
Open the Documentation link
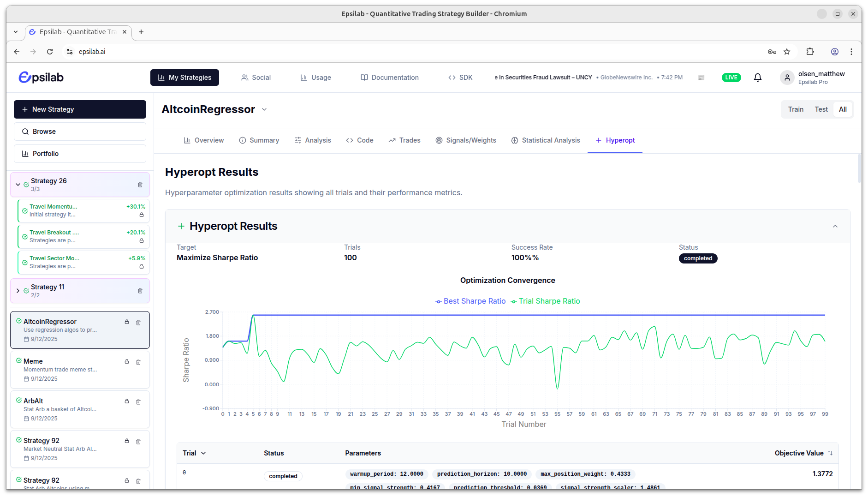(x=390, y=78)
